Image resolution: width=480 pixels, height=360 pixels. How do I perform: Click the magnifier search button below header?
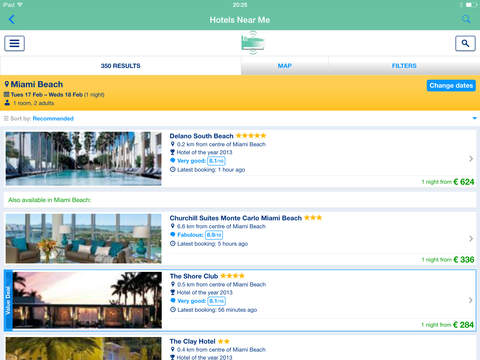coord(465,43)
